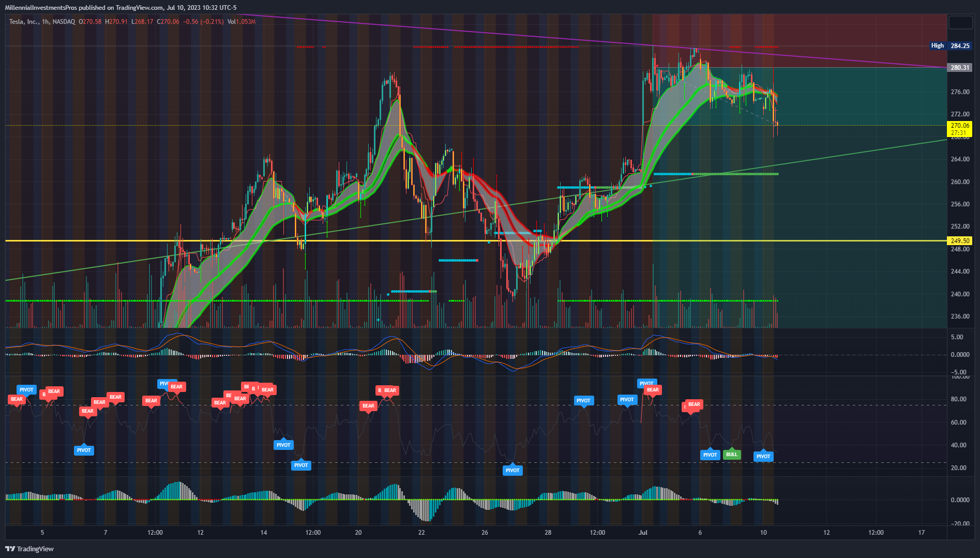
Task: Click the 28 date label on time axis
Action: point(548,533)
